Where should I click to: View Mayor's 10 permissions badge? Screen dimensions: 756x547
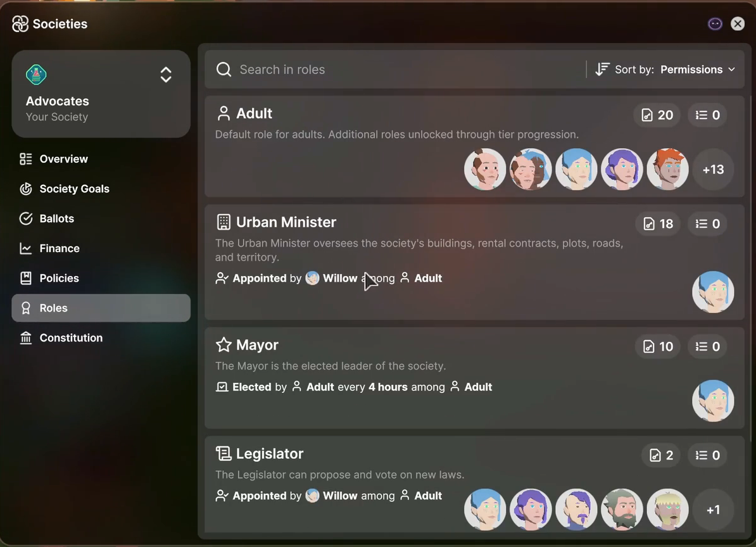(x=658, y=346)
